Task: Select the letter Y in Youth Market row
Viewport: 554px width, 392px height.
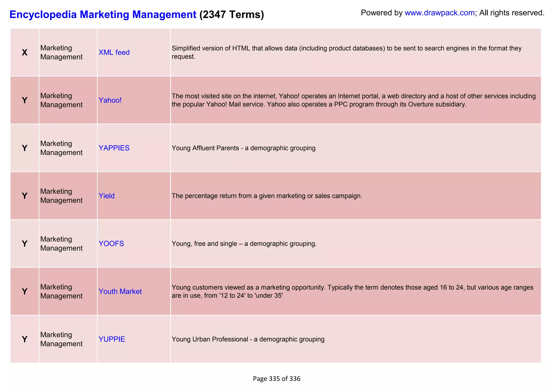Action: point(25,292)
